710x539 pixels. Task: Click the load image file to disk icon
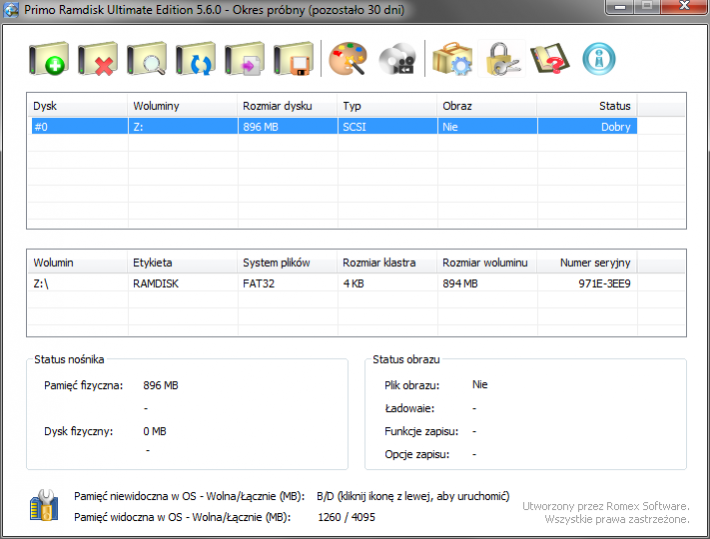[x=245, y=59]
